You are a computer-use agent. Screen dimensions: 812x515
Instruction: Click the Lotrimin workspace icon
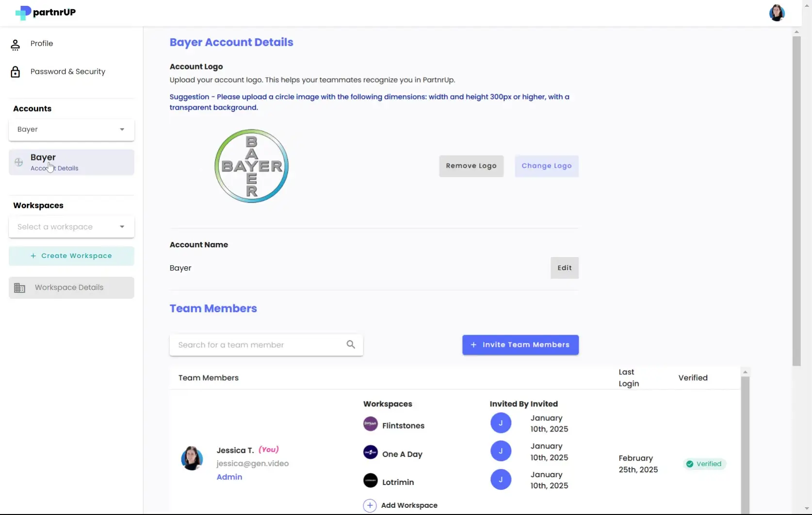pyautogui.click(x=370, y=480)
